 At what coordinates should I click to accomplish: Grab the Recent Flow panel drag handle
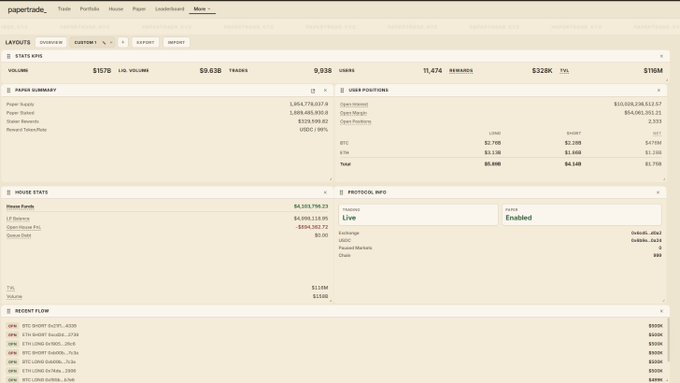tap(9, 311)
